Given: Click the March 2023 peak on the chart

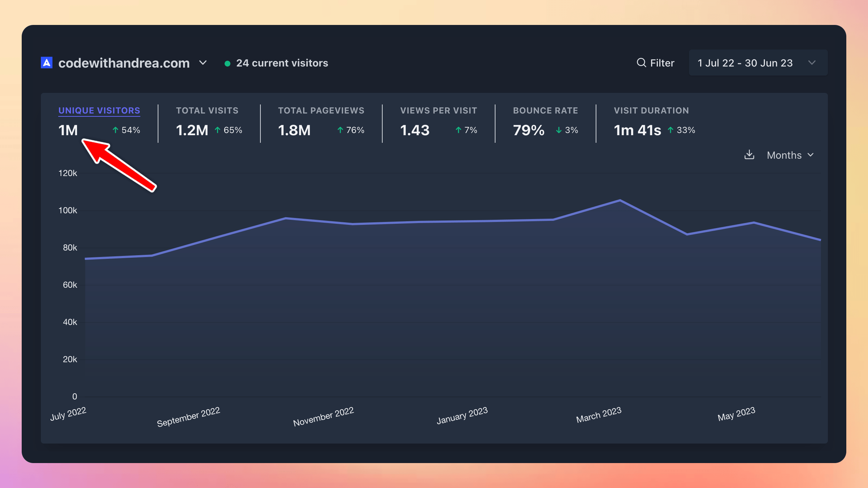Looking at the screenshot, I should (x=620, y=200).
